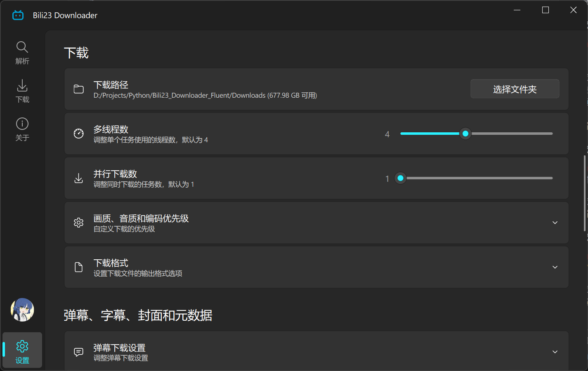Click the chat bubble icon beside 弹幕下载设置
This screenshot has height=371, width=588.
tap(78, 352)
